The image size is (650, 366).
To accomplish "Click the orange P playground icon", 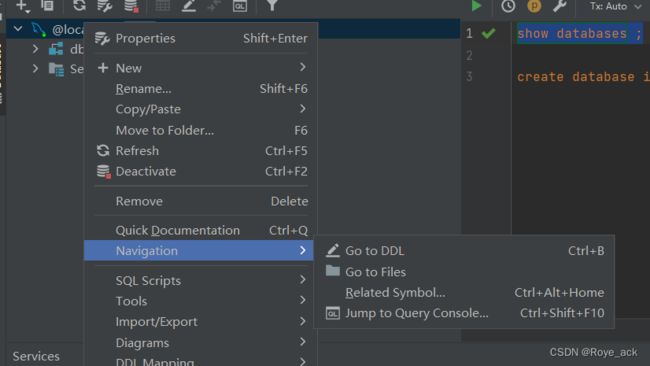I will (x=534, y=6).
